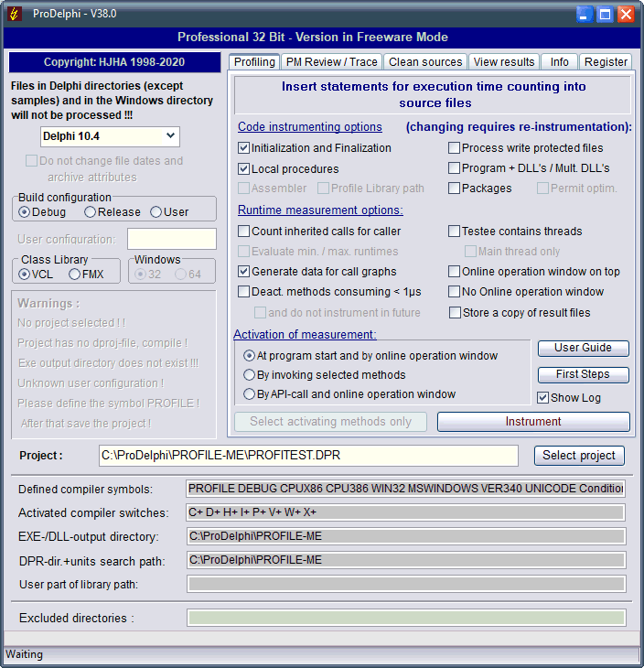The height and width of the screenshot is (668, 644).
Task: Click the Excluded directories field
Action: pos(406,618)
